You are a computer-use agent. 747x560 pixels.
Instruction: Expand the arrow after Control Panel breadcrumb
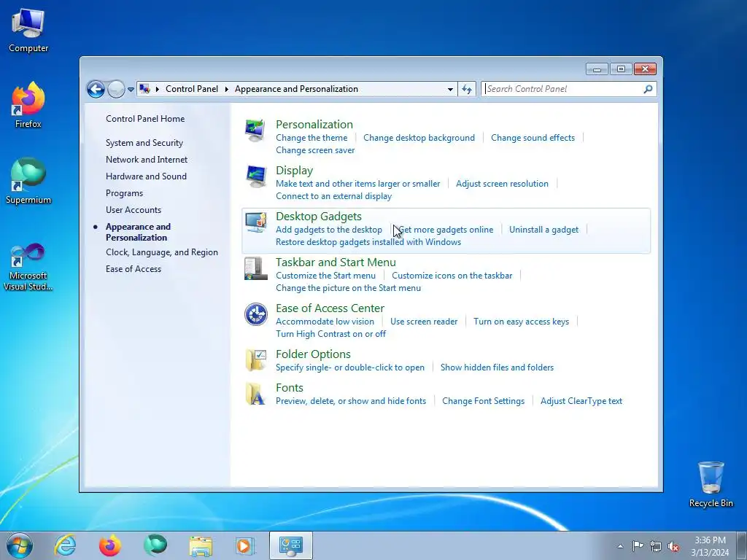[x=227, y=89]
